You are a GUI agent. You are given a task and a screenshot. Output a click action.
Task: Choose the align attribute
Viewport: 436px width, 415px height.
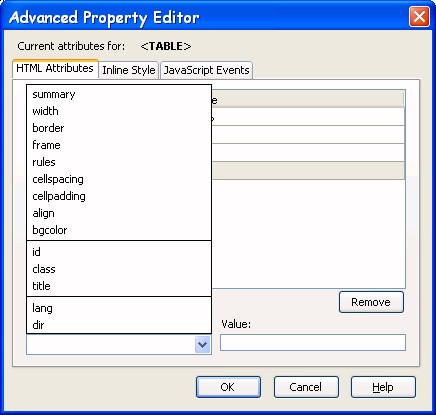click(x=119, y=213)
